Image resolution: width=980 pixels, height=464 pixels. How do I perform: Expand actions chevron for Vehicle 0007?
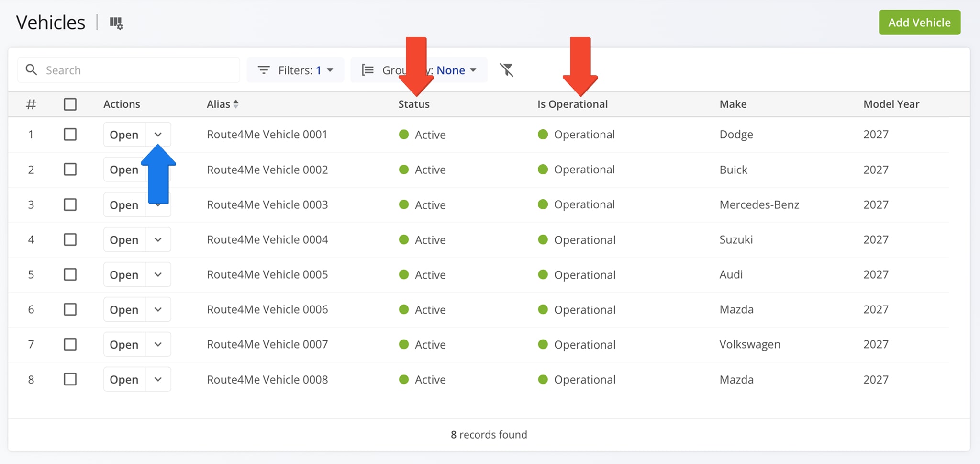[158, 344]
